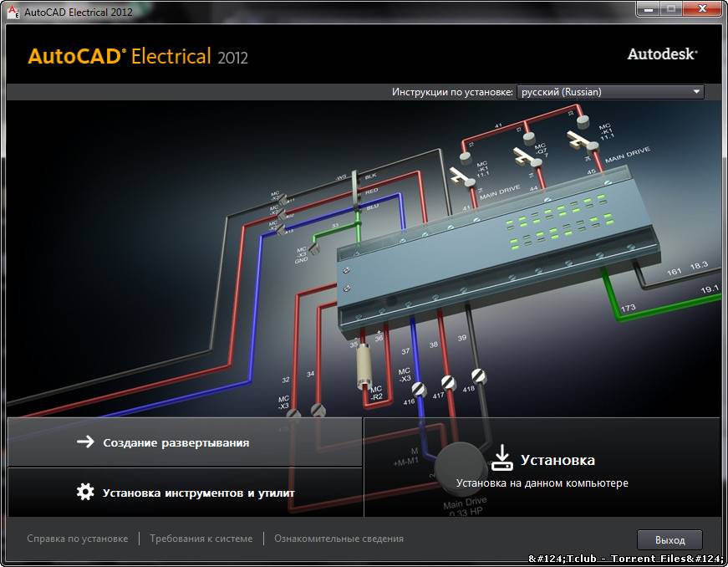728x567 pixels.
Task: Minimize the AutoCAD Electrical 2012 window
Action: tap(648, 9)
